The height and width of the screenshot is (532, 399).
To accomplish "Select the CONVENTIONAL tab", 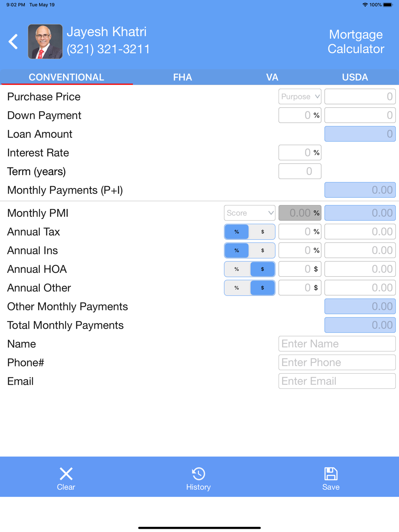I will pyautogui.click(x=67, y=77).
